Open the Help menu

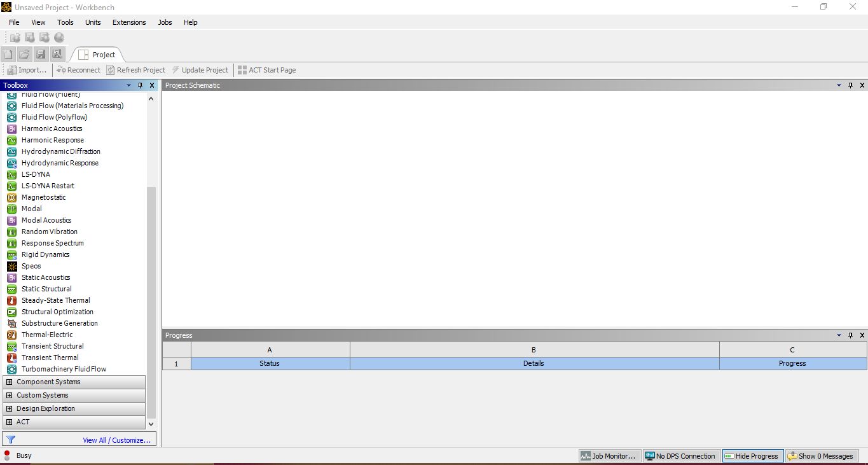click(x=191, y=22)
